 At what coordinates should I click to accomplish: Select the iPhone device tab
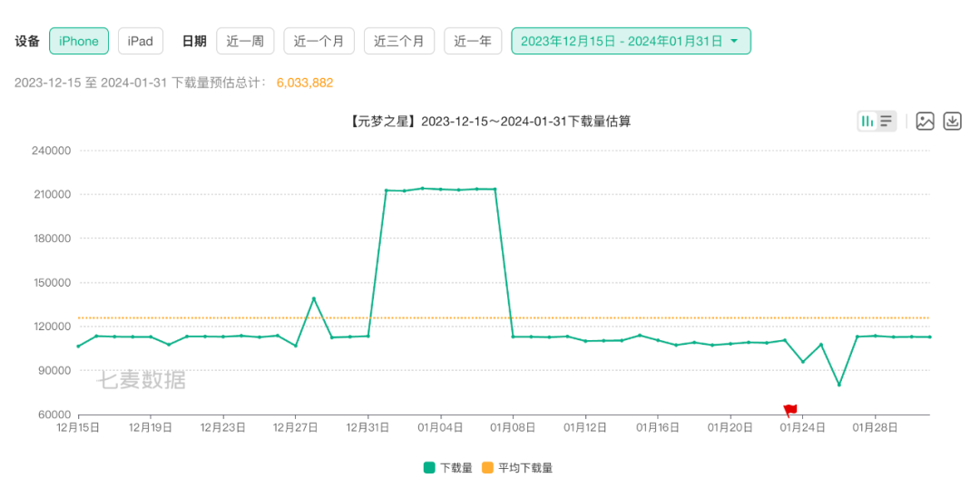click(79, 41)
